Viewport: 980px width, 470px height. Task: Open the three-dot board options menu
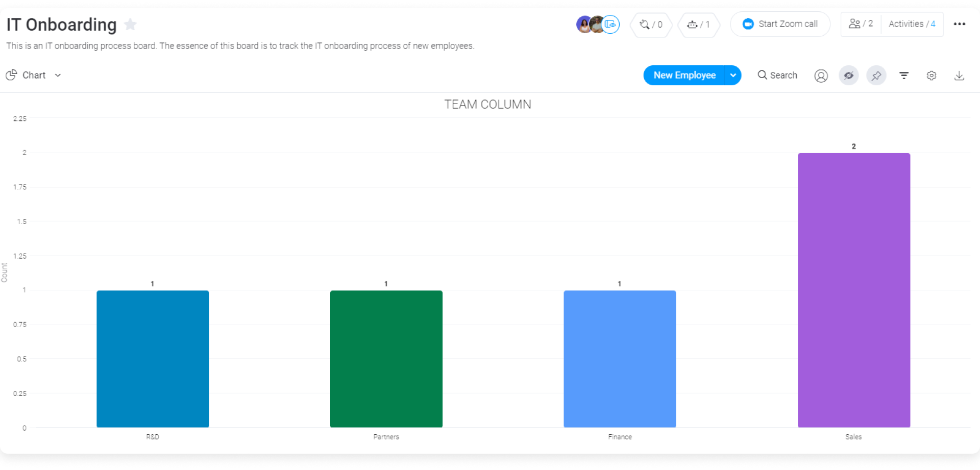(959, 24)
